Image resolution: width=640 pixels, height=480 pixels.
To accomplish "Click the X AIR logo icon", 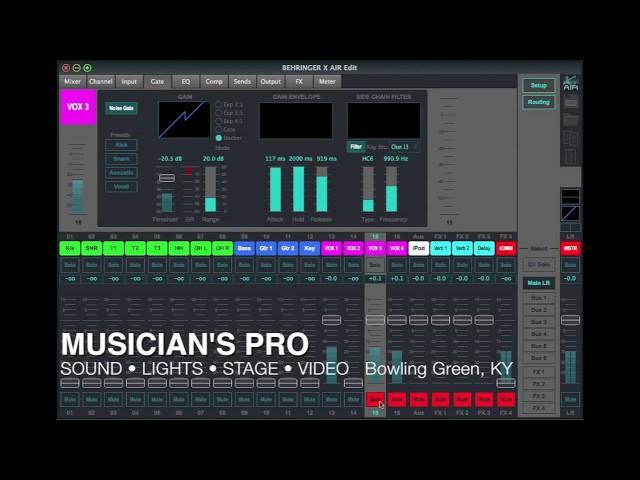I will 571,84.
